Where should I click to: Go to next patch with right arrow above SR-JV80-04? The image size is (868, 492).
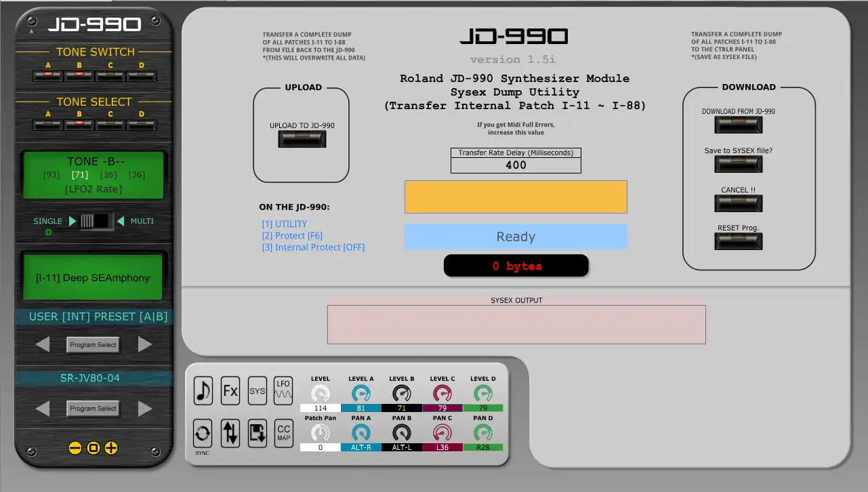click(145, 344)
